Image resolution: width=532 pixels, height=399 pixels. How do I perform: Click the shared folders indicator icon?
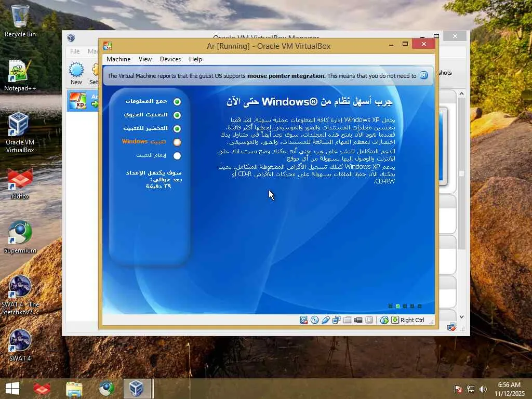[x=347, y=320]
